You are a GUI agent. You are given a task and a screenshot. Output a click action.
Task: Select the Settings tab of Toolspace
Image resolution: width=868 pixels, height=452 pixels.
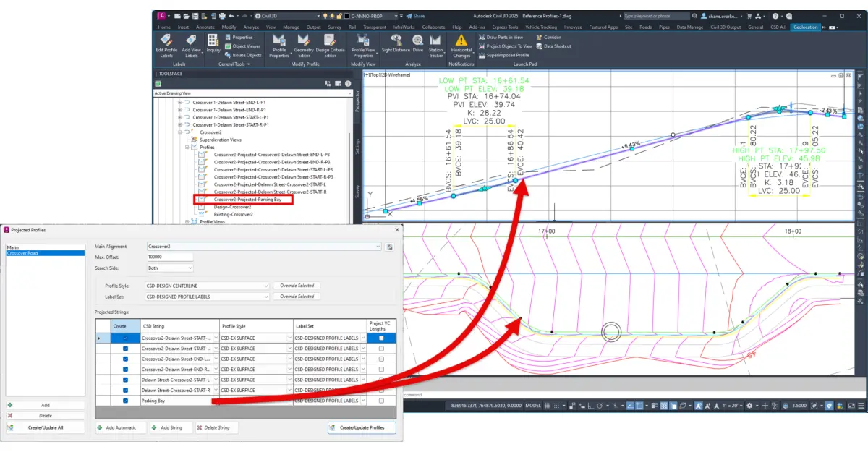(357, 147)
